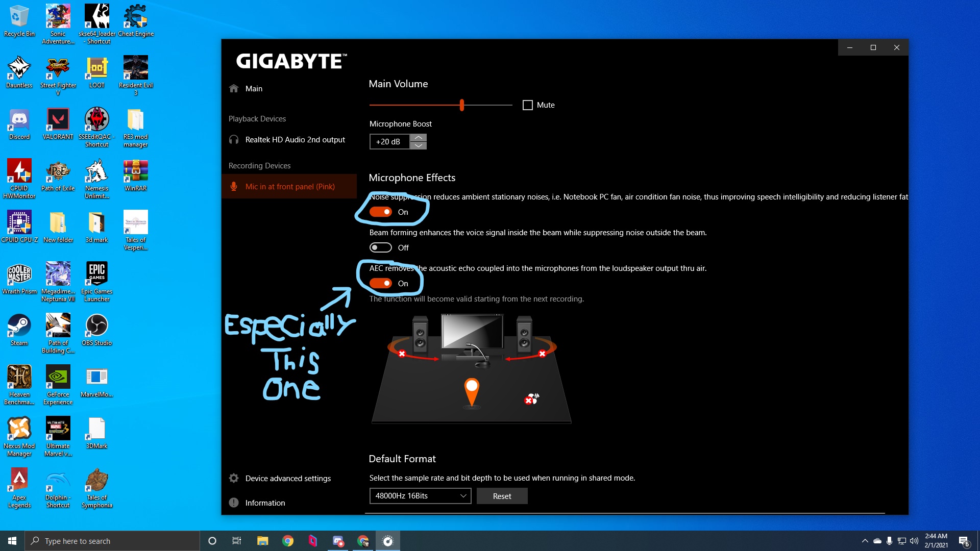The height and width of the screenshot is (551, 980).
Task: Enable the Beam forming toggle
Action: tap(381, 247)
